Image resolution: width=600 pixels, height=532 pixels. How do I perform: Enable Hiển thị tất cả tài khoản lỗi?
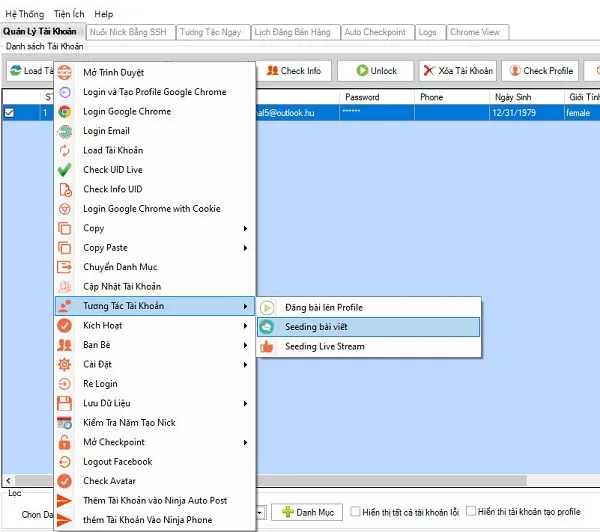click(356, 512)
